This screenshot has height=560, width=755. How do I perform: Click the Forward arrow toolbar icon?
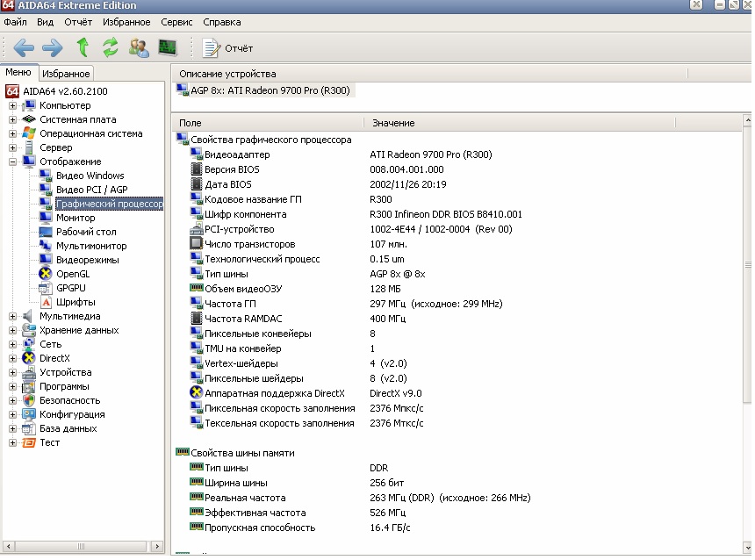[x=53, y=47]
